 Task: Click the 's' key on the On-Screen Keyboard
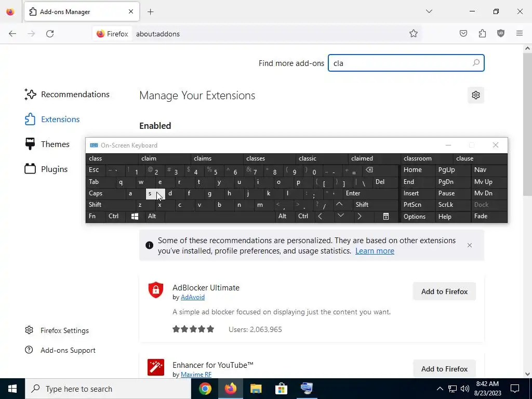click(x=155, y=193)
